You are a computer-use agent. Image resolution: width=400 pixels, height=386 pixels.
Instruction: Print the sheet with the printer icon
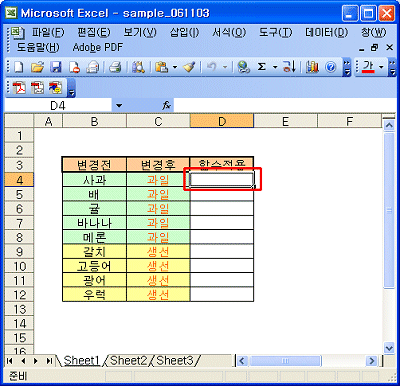point(115,67)
